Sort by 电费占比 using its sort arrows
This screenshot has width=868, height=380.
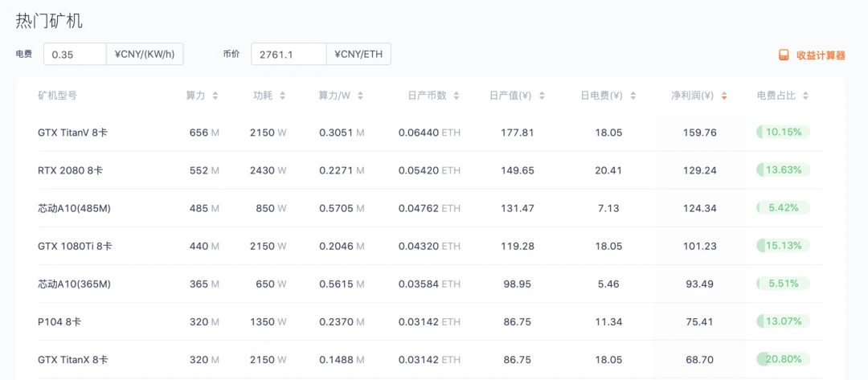(805, 96)
